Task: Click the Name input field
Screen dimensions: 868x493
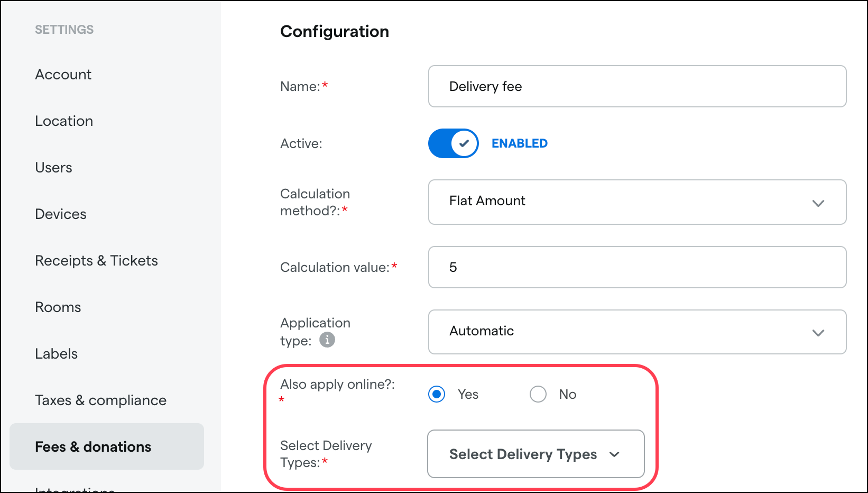Action: point(636,86)
